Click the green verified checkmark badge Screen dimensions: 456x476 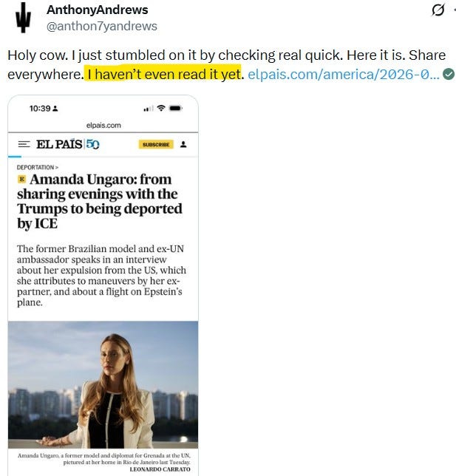click(449, 74)
